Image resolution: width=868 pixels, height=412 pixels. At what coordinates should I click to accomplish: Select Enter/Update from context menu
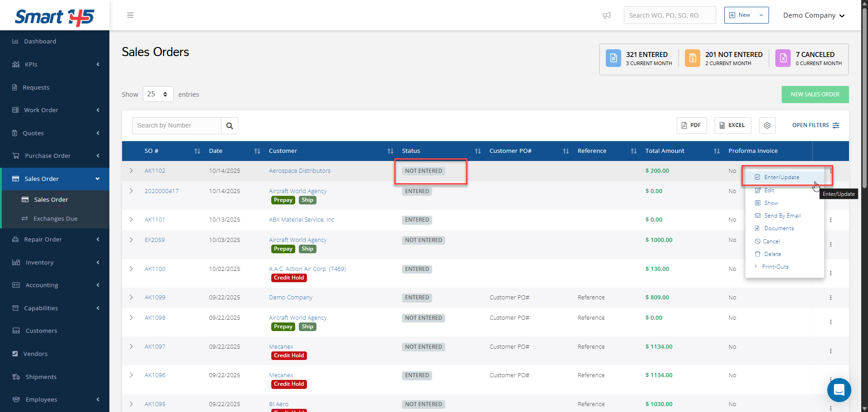[781, 177]
